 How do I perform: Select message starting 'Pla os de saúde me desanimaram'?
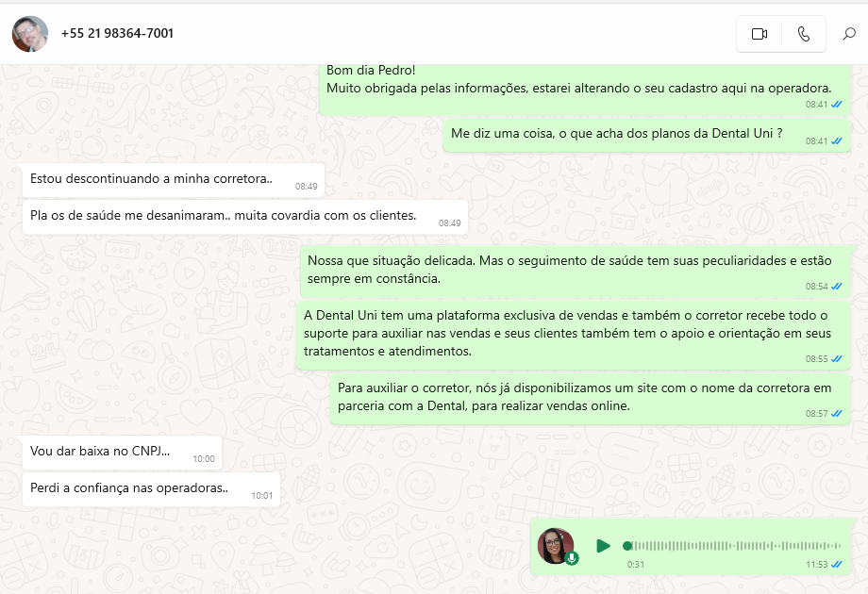[245, 217]
